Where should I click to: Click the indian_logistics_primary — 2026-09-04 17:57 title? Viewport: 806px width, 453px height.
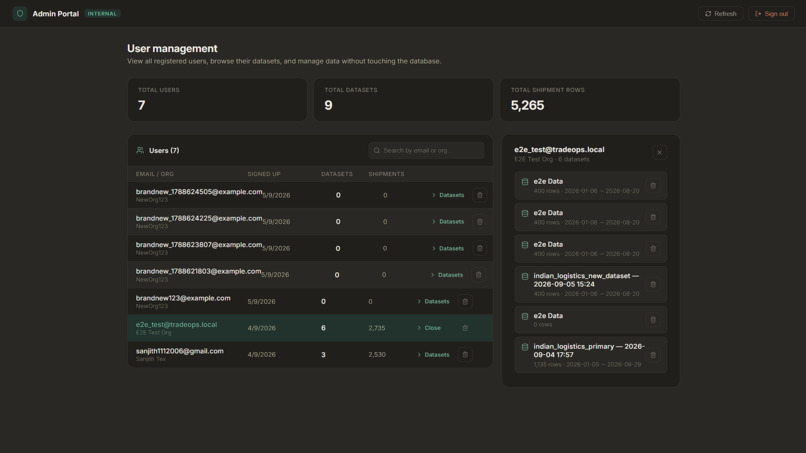(x=589, y=351)
